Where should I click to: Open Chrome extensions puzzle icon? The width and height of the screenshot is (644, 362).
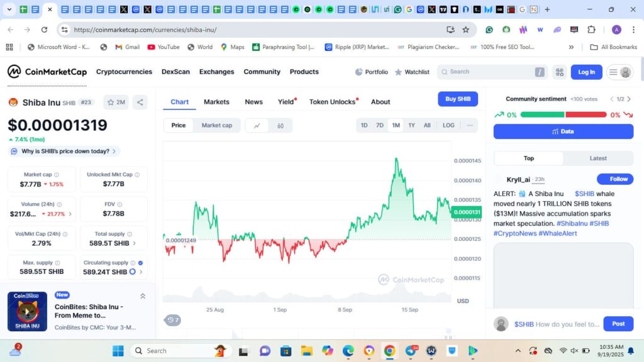591,30
